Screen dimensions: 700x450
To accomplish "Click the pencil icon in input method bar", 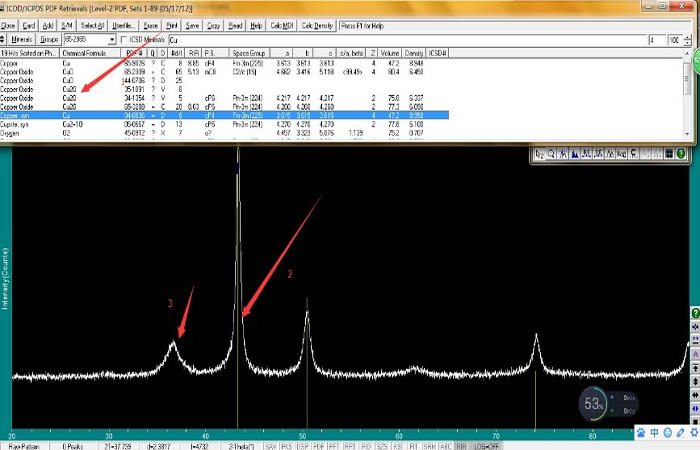I will (680, 433).
